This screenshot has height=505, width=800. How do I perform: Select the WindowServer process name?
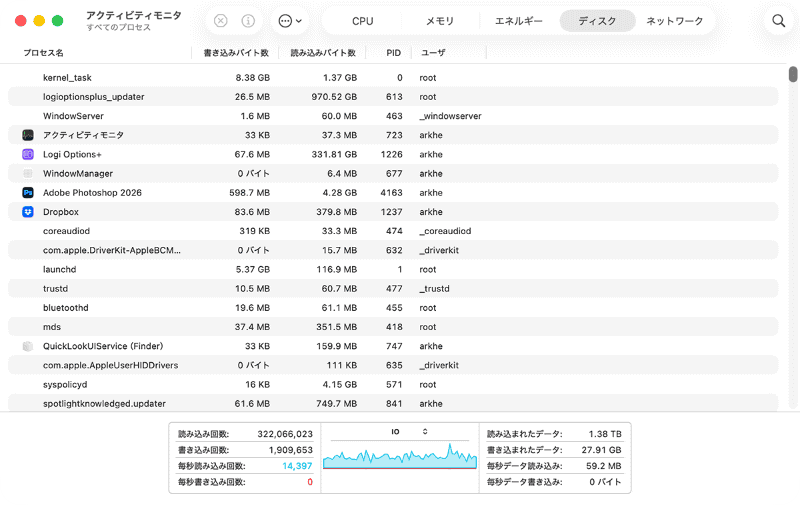[x=73, y=116]
